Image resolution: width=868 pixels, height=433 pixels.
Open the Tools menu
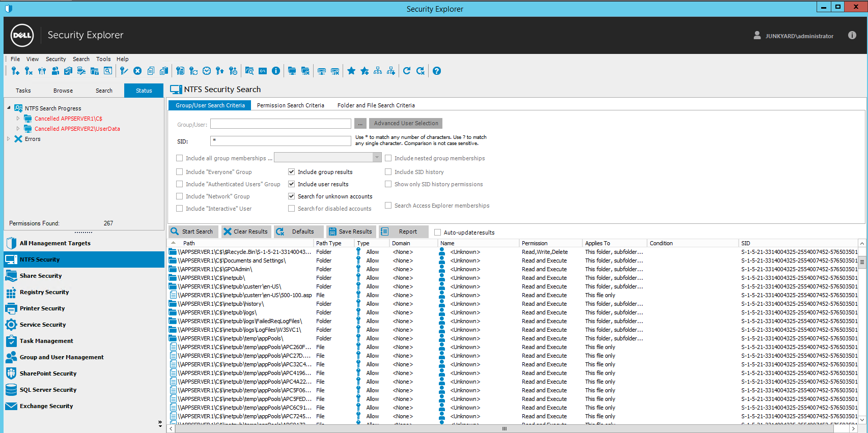[x=103, y=59]
